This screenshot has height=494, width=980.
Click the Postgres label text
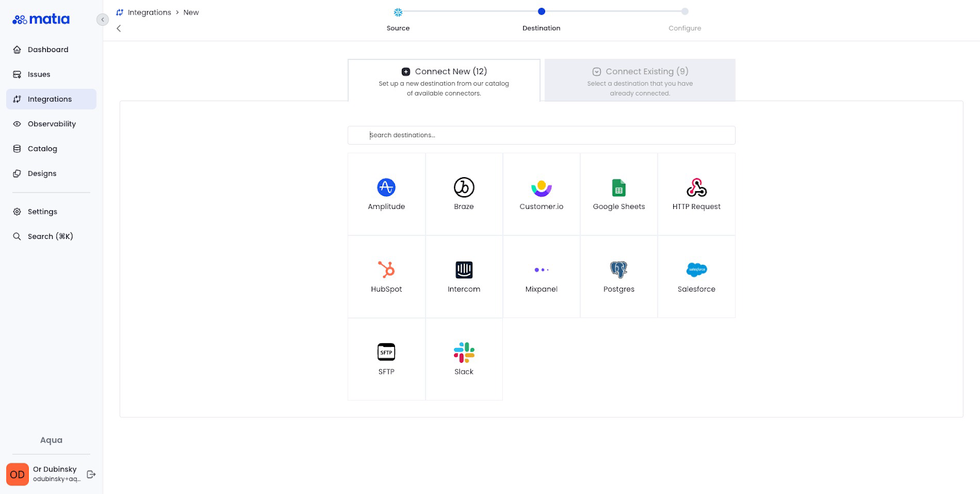click(619, 289)
